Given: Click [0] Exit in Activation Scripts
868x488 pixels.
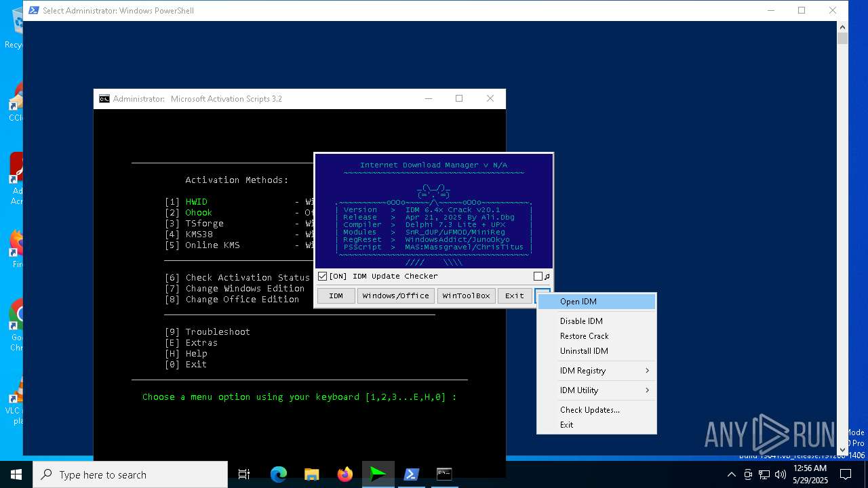Looking at the screenshot, I should (x=186, y=365).
